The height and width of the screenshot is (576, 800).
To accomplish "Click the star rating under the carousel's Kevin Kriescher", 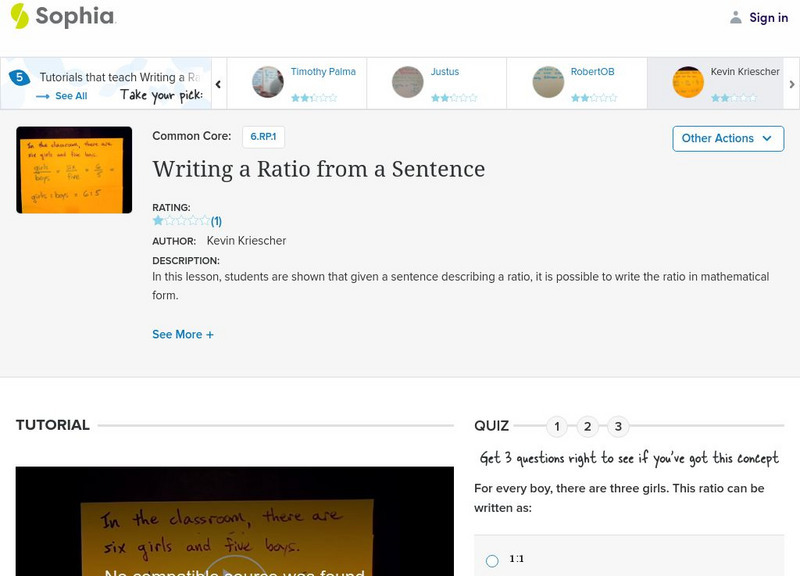I will [734, 97].
